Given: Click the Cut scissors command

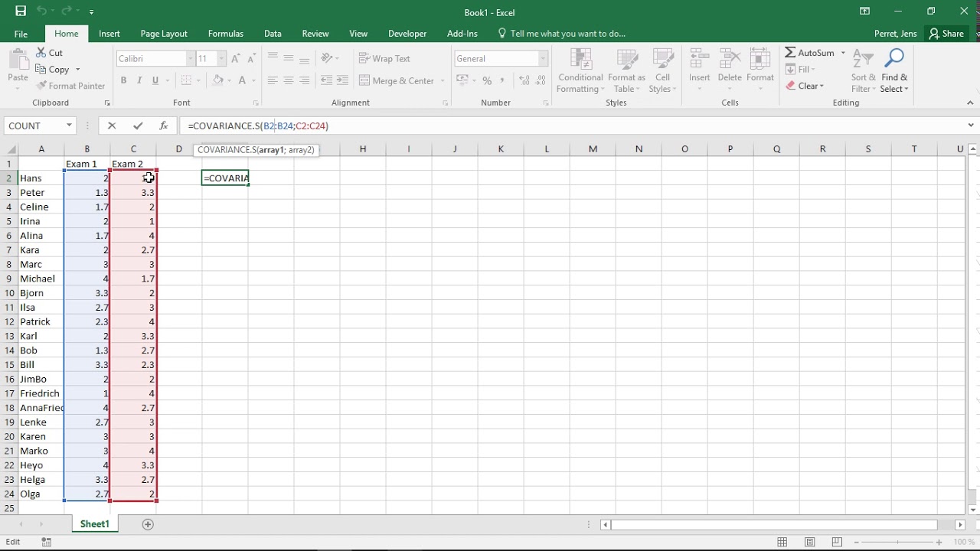Looking at the screenshot, I should (49, 53).
